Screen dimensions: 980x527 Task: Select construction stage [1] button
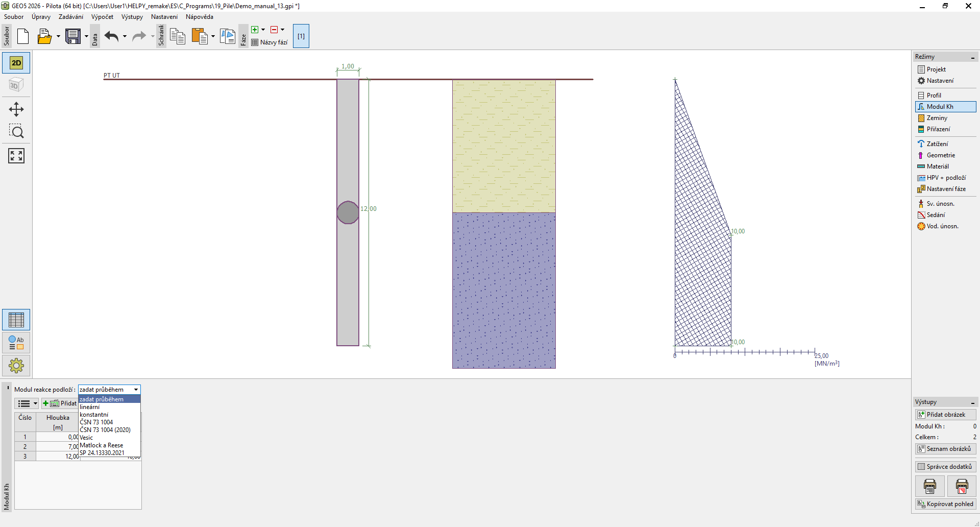pos(301,36)
